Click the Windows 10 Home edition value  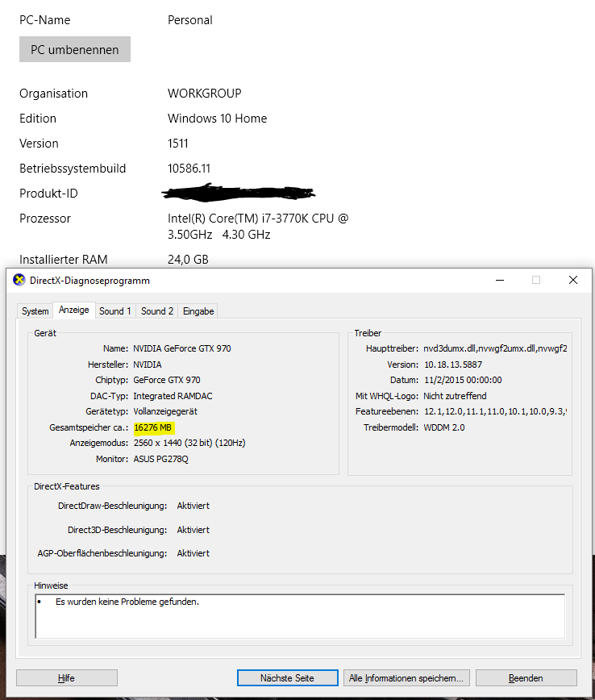pos(218,119)
